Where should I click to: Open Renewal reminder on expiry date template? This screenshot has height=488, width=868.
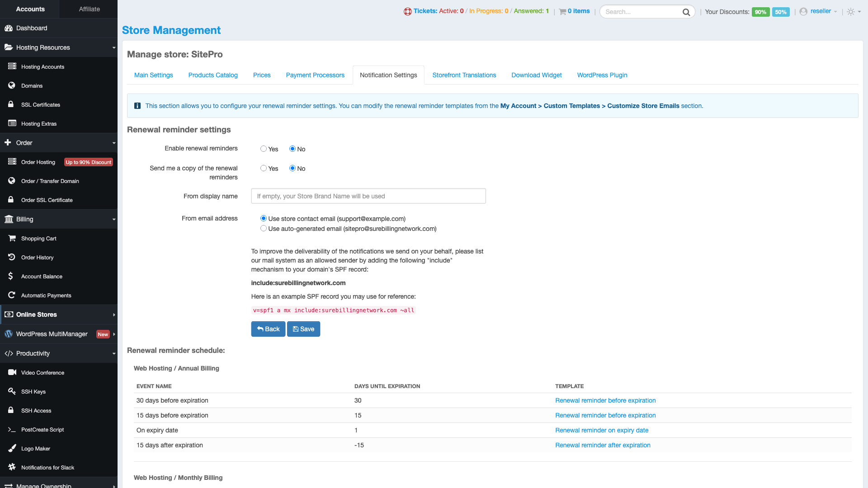click(x=601, y=430)
